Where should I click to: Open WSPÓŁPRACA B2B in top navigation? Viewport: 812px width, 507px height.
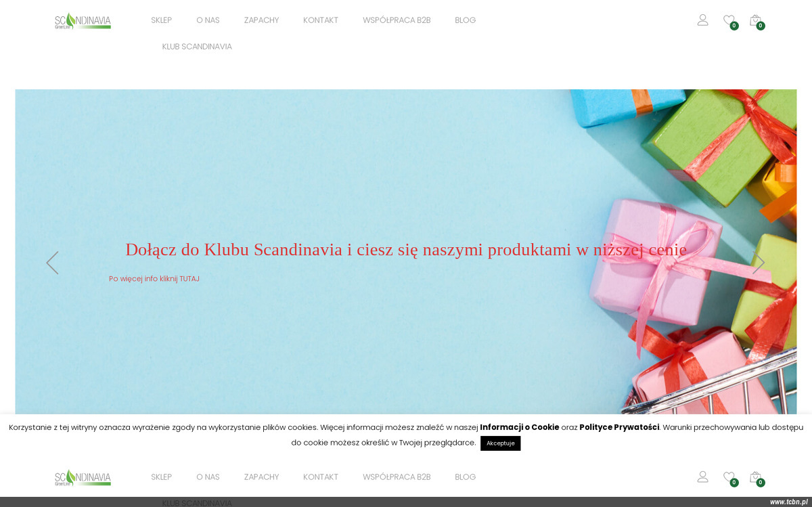397,20
